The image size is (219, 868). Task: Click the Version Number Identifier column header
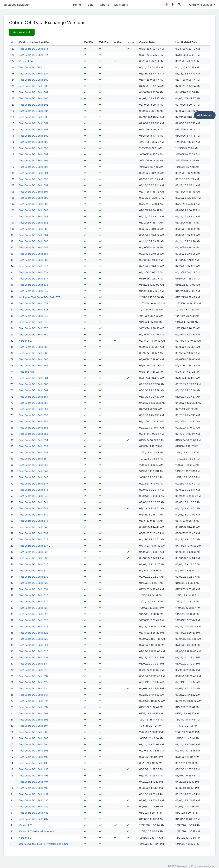34,42
